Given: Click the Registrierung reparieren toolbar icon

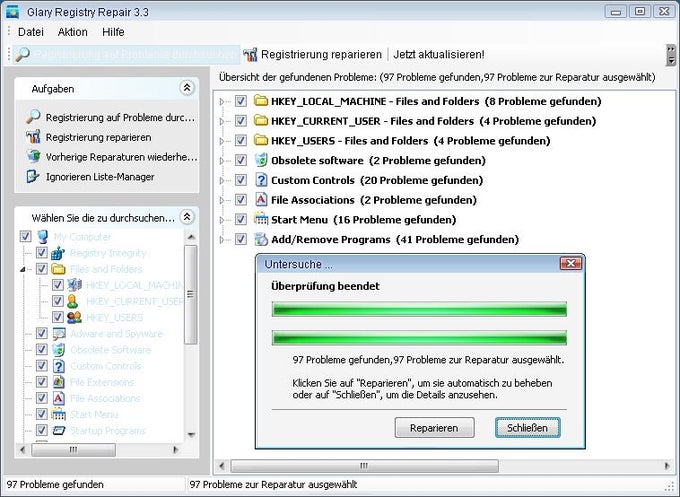Looking at the screenshot, I should 250,55.
